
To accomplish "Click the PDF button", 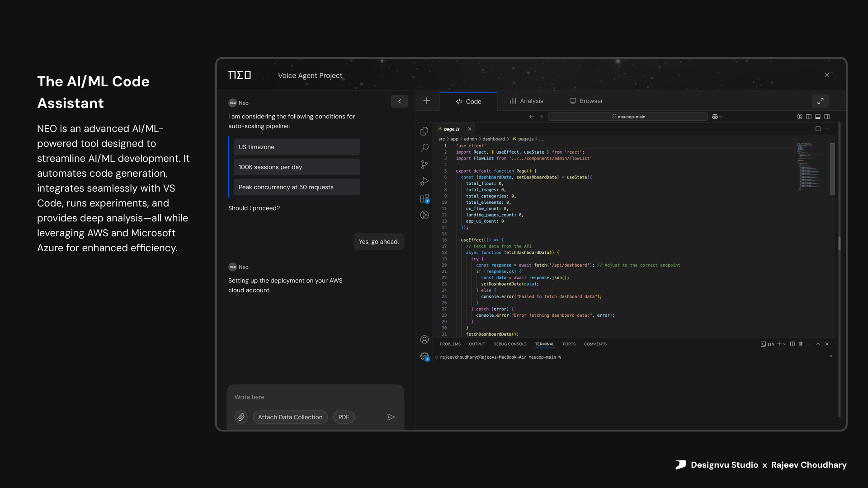I will tap(344, 417).
